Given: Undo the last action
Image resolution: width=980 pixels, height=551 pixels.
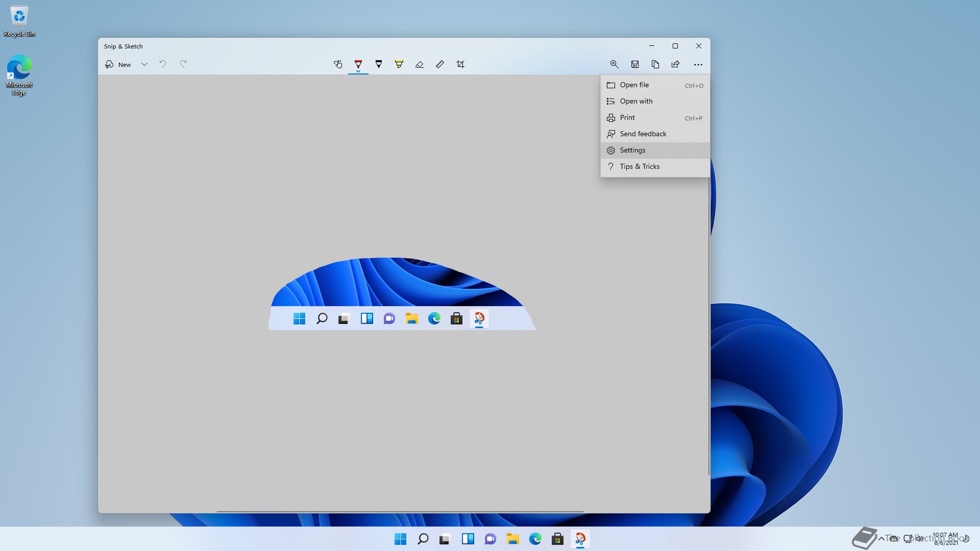Looking at the screenshot, I should (163, 64).
